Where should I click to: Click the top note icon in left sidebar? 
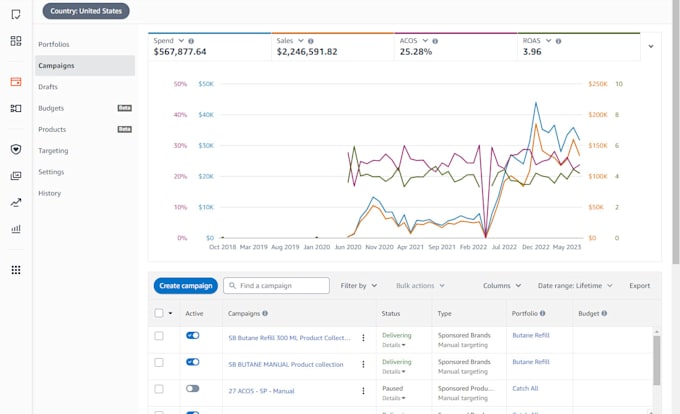pos(16,14)
